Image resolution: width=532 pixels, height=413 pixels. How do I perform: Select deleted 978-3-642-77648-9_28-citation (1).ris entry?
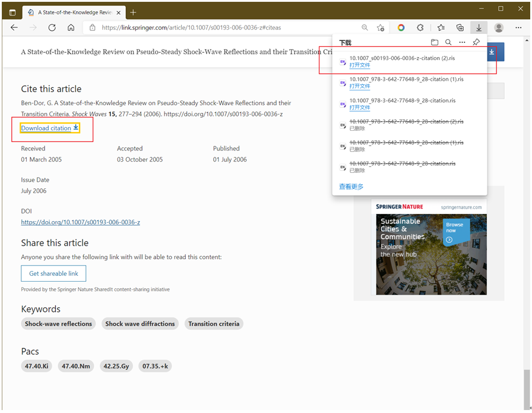point(410,146)
